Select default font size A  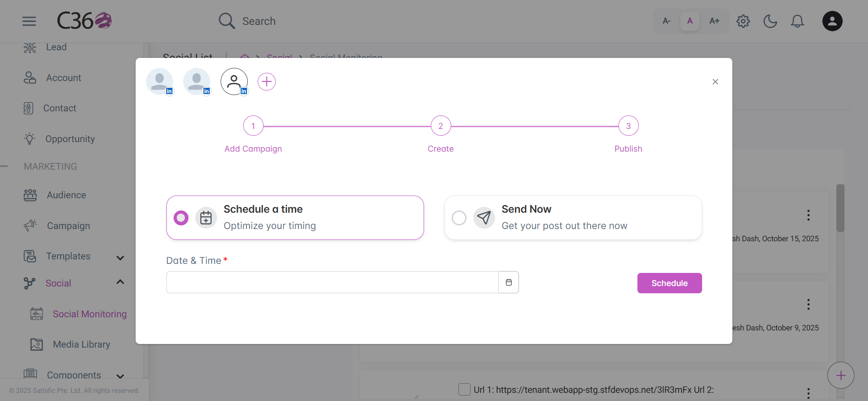(x=690, y=21)
